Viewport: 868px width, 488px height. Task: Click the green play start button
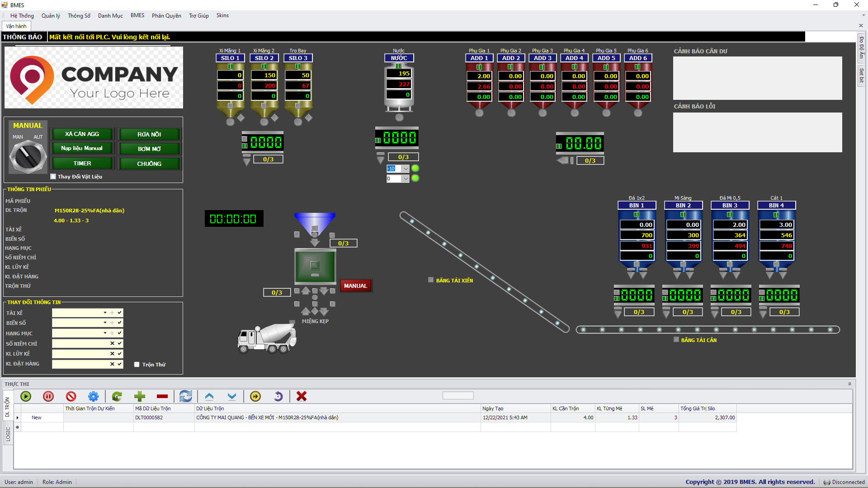click(x=26, y=396)
